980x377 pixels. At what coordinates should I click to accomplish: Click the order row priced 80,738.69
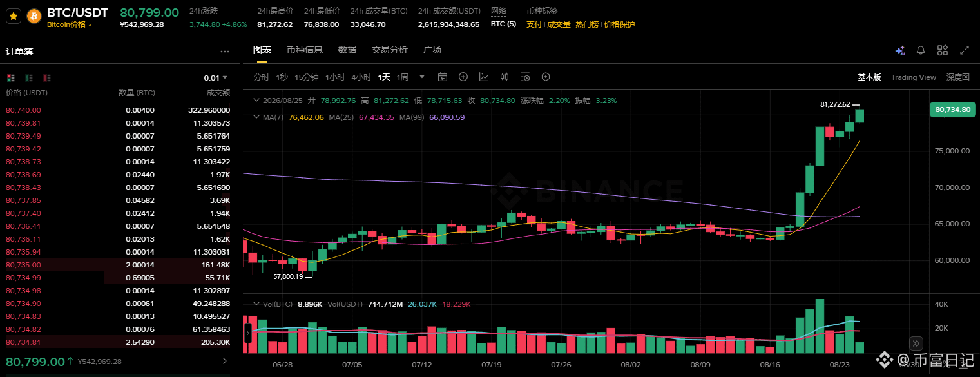pos(118,175)
